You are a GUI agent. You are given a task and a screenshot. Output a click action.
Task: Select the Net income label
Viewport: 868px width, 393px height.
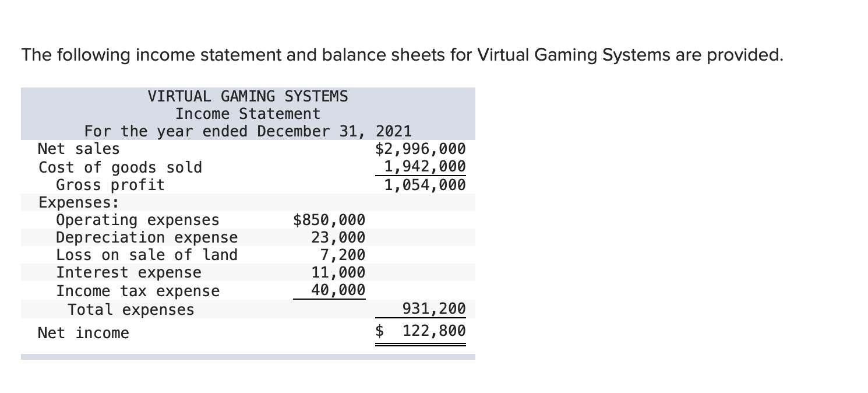point(83,333)
